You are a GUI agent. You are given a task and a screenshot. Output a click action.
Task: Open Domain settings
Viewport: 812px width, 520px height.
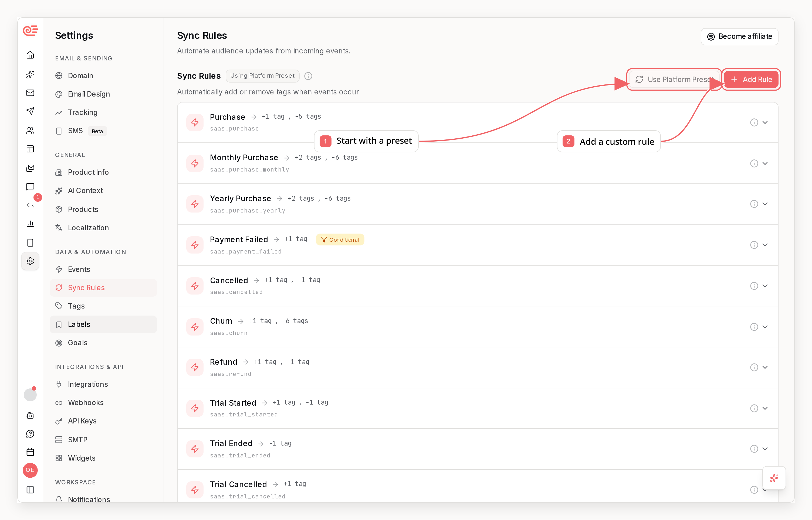(x=103, y=76)
